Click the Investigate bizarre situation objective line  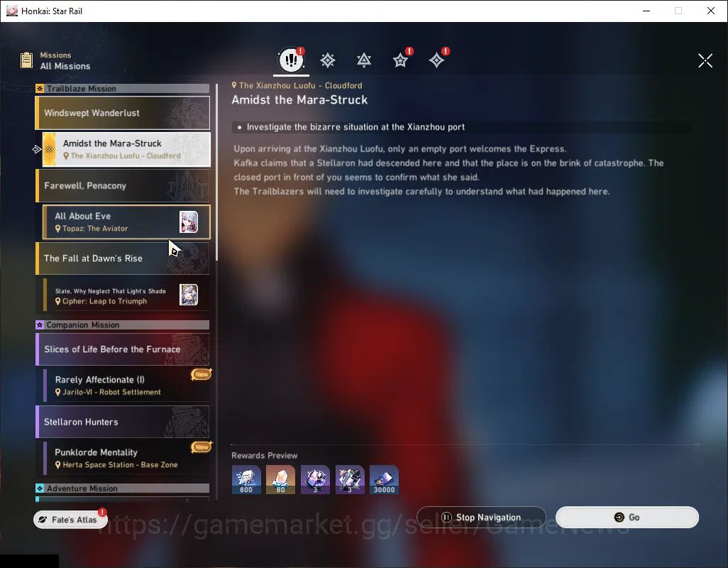(x=461, y=127)
